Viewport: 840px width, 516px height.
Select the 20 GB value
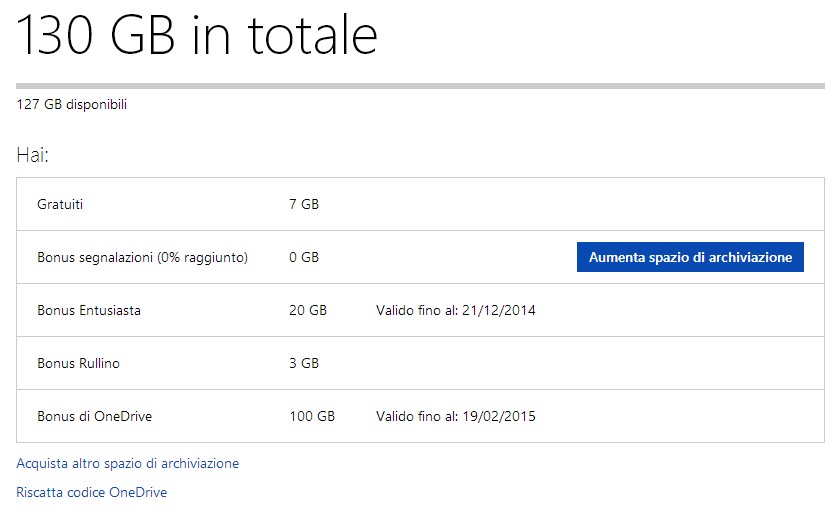point(308,310)
